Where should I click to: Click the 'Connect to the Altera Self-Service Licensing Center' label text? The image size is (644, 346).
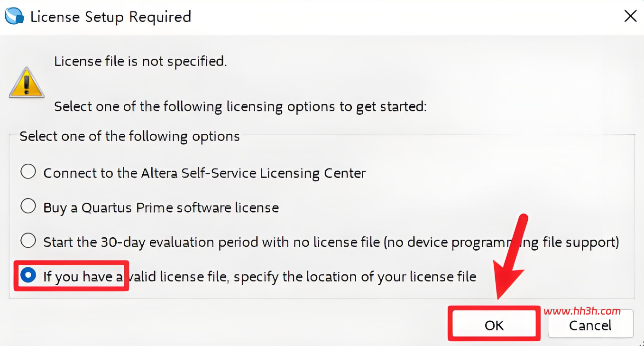coord(204,173)
